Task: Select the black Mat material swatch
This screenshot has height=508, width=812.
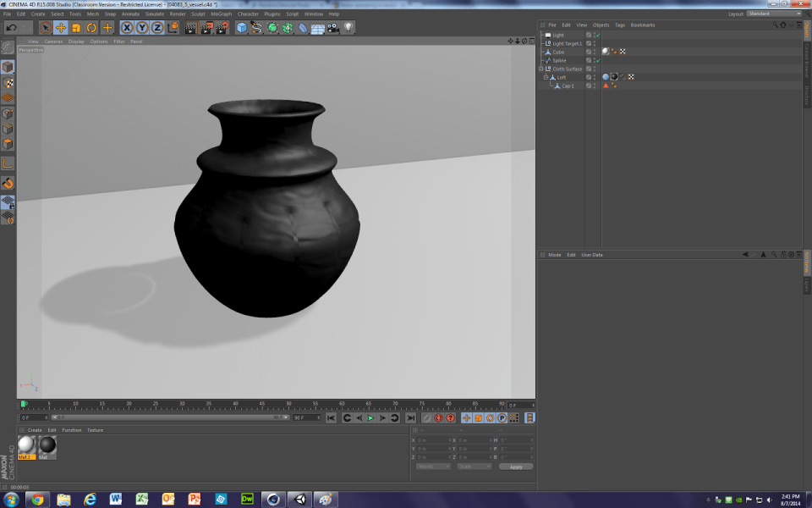Action: 47,444
